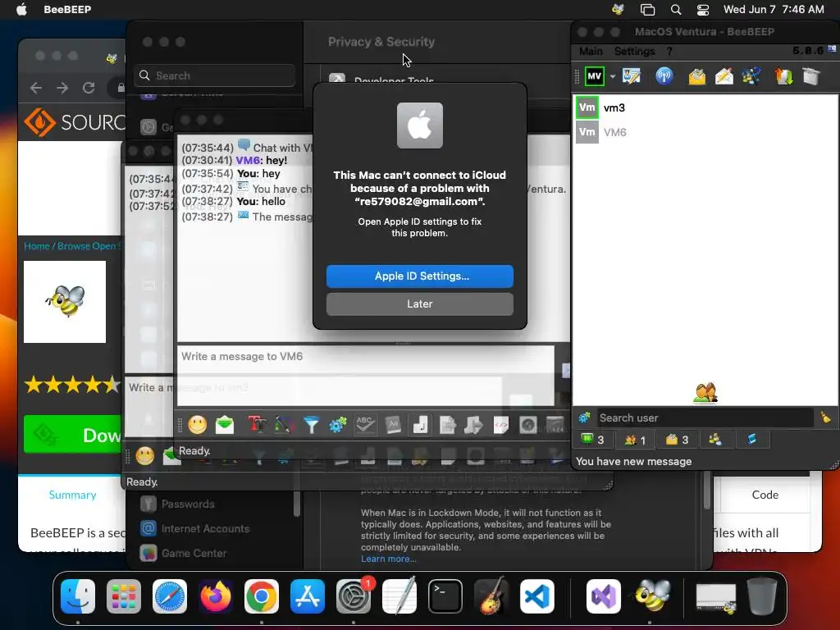Click the font color pencil icon

284,426
